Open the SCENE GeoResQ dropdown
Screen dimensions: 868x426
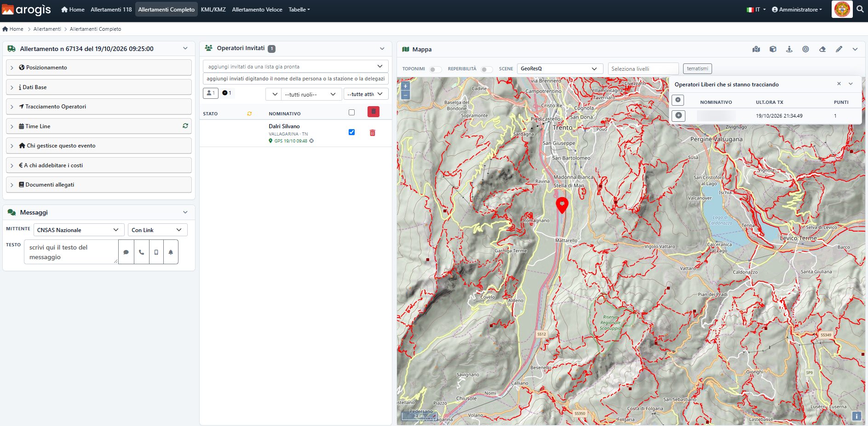point(560,68)
